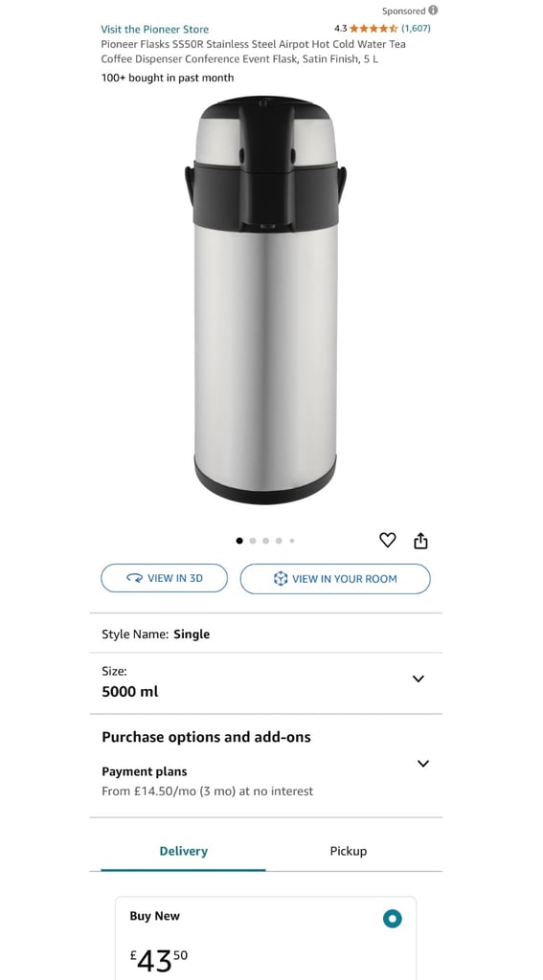Click the airpot flask product image

(265, 300)
